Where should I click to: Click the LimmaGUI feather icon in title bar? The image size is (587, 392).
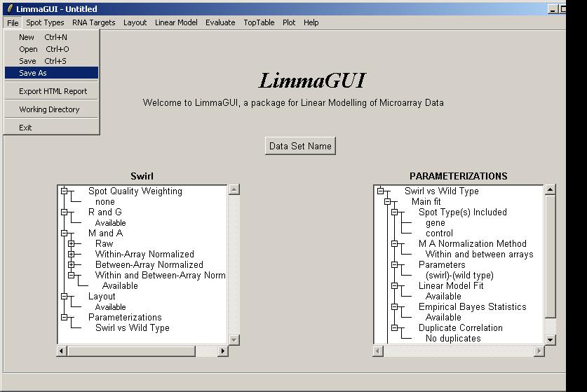click(9, 8)
